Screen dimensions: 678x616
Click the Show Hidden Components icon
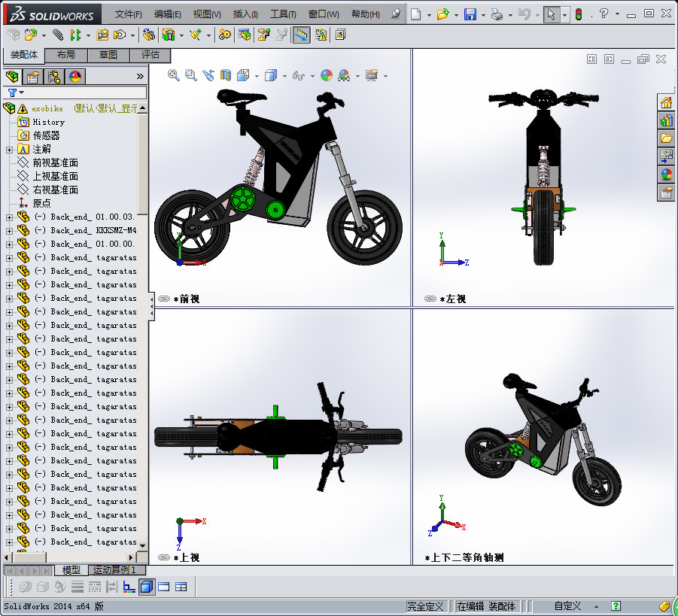[149, 35]
